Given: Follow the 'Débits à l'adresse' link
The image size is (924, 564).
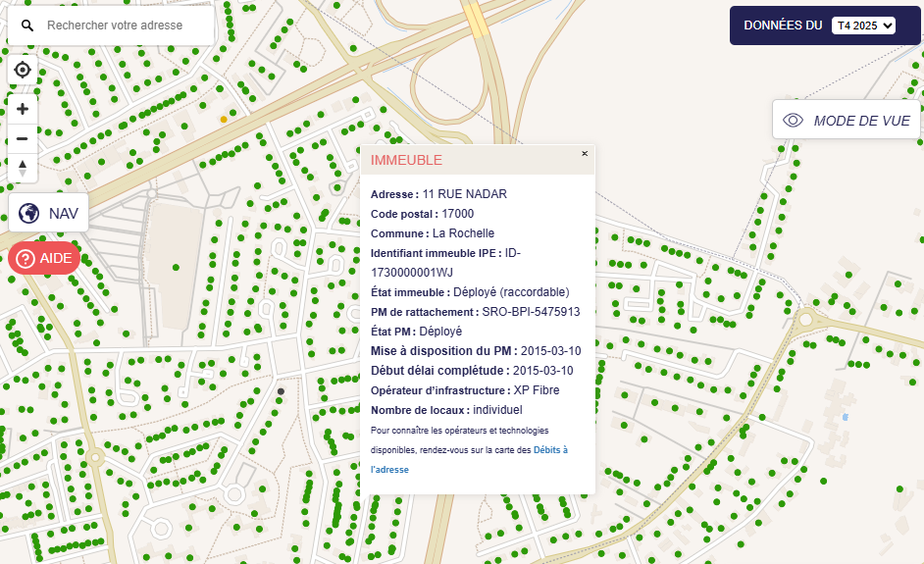Looking at the screenshot, I should [x=549, y=450].
